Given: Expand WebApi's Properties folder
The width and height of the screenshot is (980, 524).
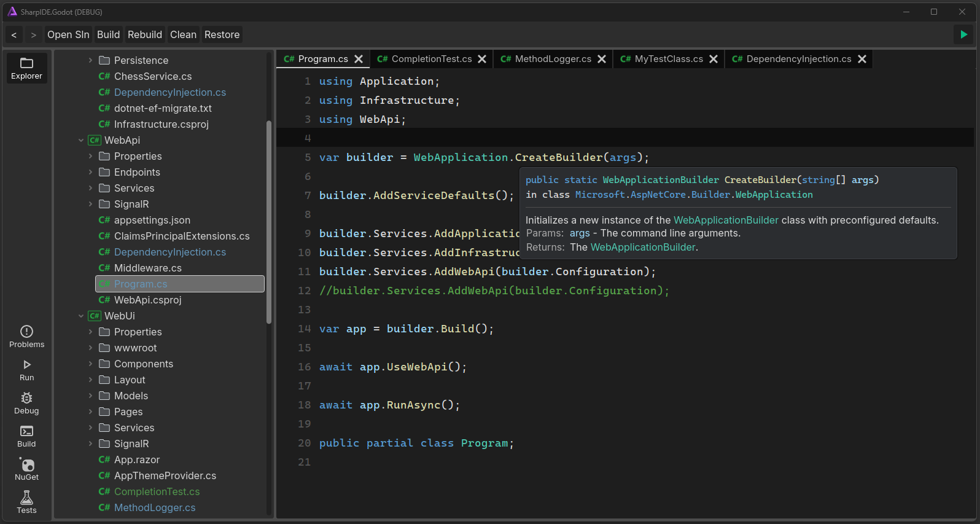Looking at the screenshot, I should click(x=90, y=156).
